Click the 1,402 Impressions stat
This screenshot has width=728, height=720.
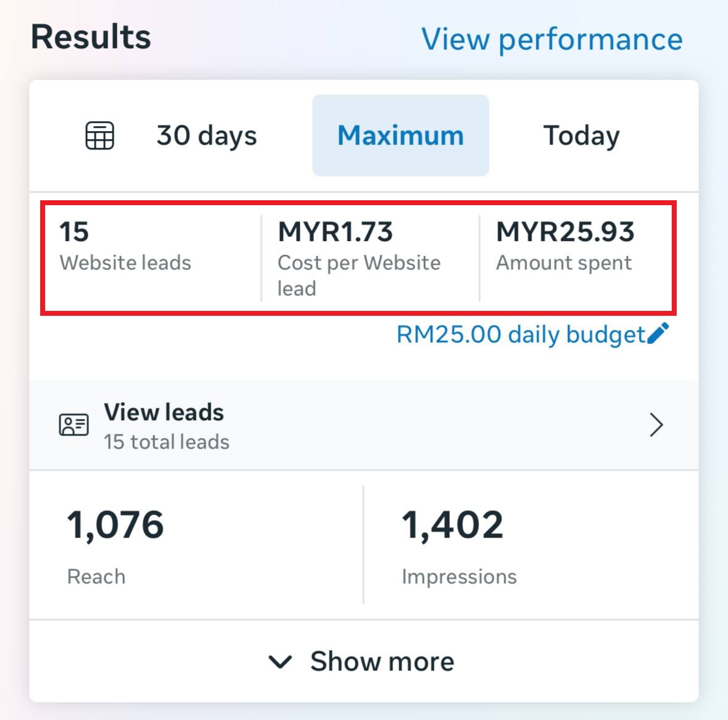point(459,546)
